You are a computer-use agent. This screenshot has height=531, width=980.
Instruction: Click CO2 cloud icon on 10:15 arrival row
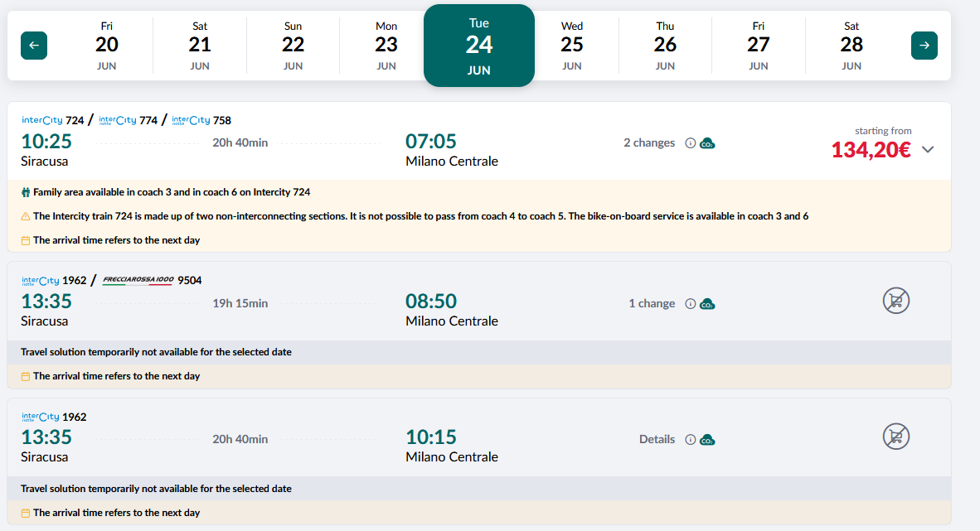tap(707, 440)
